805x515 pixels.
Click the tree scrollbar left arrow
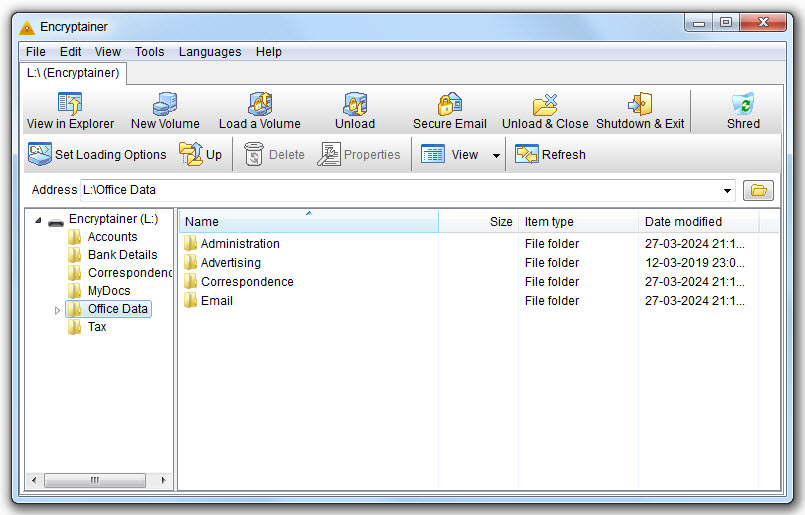click(34, 481)
